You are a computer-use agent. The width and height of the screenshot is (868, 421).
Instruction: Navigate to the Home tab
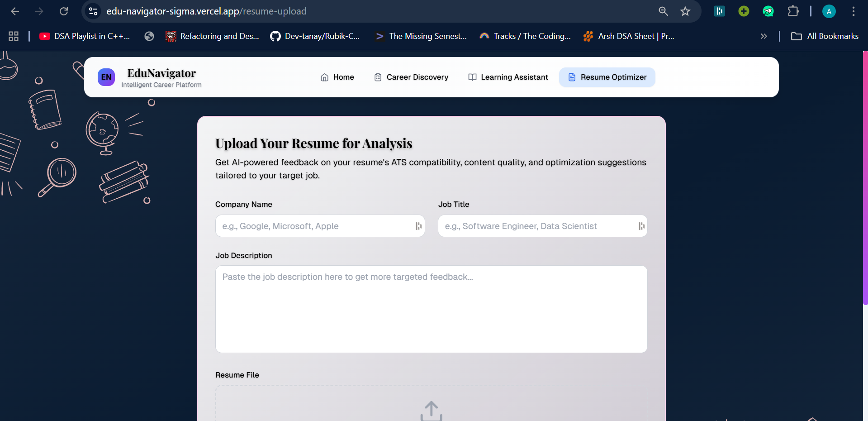coord(337,77)
